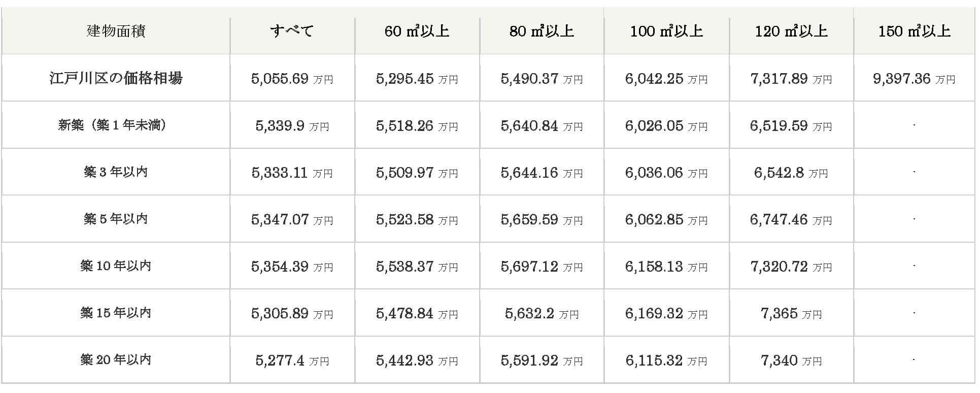Select the すべて column header
The height and width of the screenshot is (393, 980).
point(292,31)
